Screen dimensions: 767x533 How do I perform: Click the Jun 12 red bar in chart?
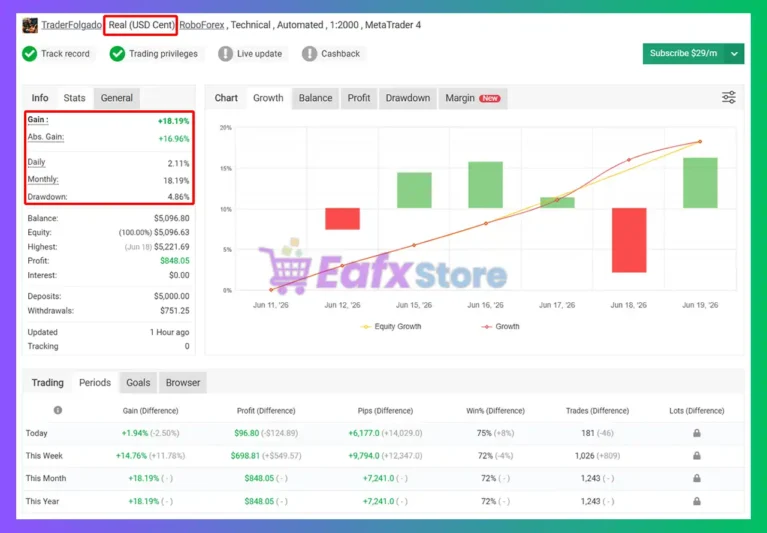click(342, 219)
